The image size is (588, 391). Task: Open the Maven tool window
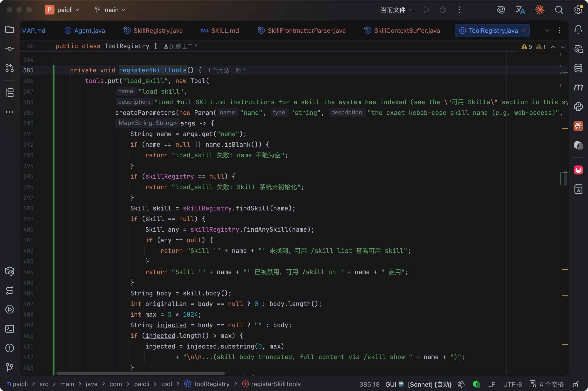578,87
